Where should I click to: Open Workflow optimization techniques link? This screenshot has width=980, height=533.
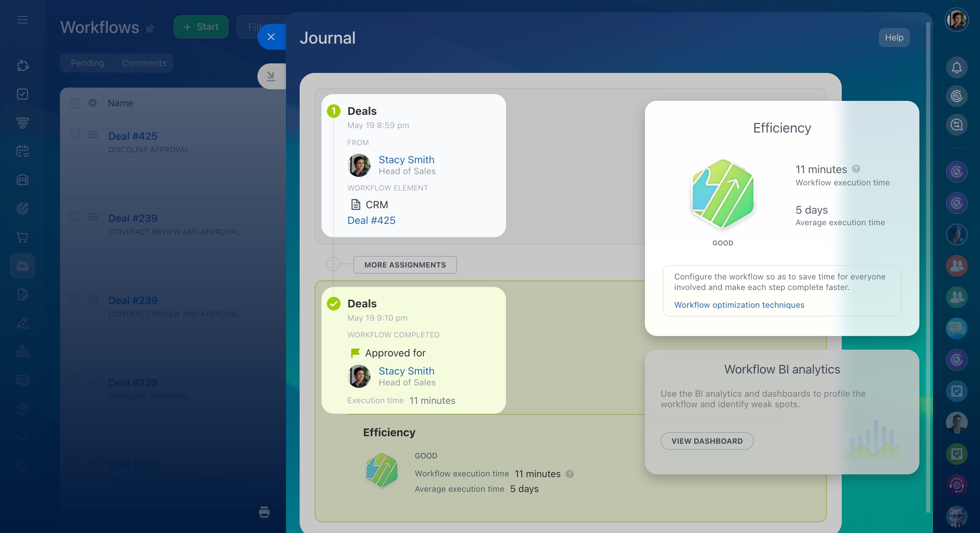[739, 305]
